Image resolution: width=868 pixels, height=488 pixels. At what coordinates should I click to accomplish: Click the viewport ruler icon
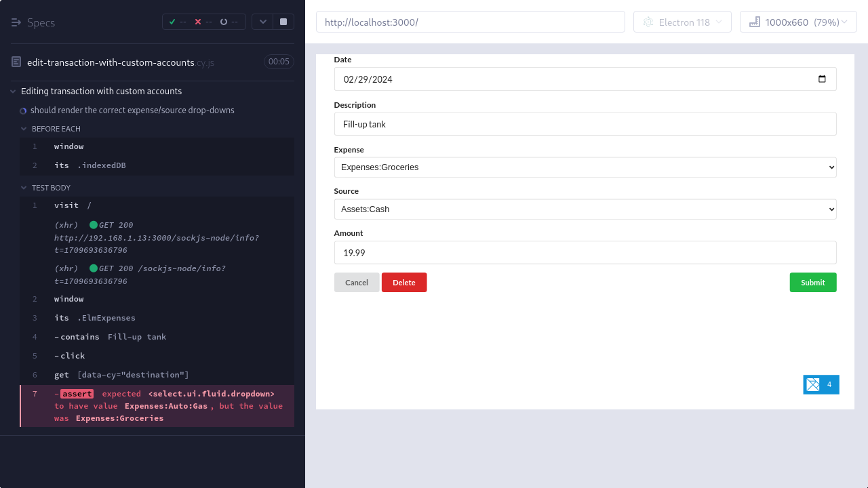755,21
